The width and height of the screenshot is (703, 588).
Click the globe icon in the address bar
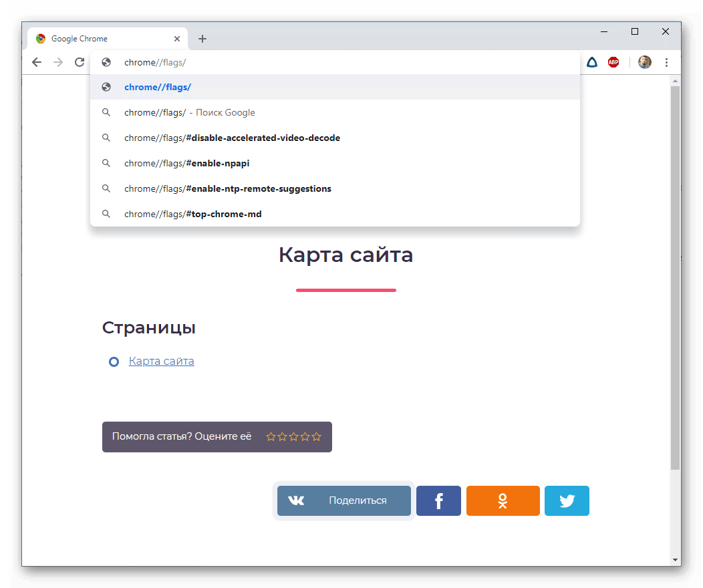[106, 62]
